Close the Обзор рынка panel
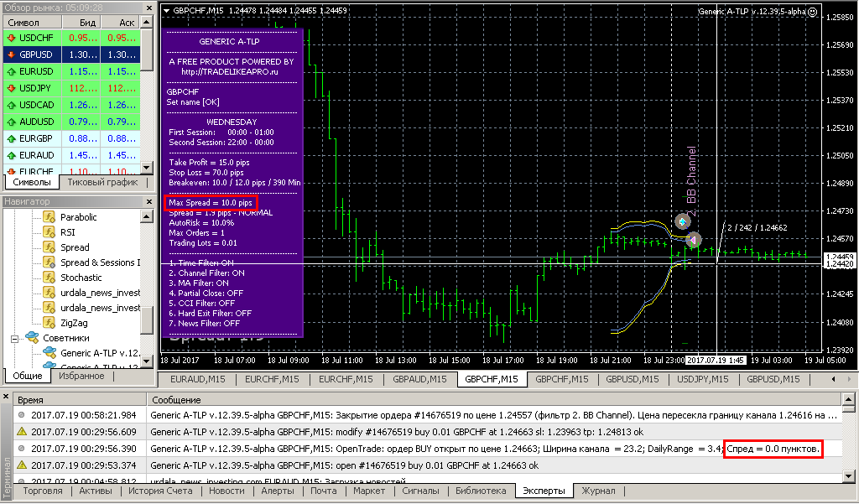 (149, 8)
